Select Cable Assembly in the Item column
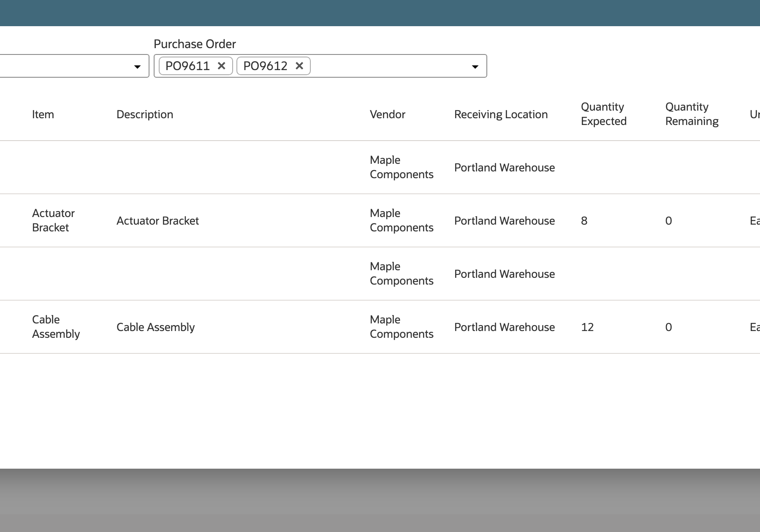Viewport: 760px width, 532px height. [x=56, y=327]
